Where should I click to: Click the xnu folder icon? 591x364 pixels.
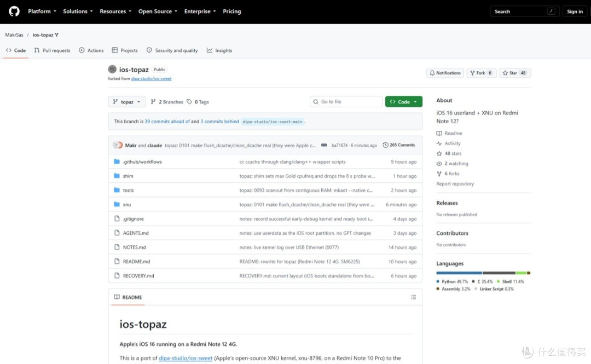(x=117, y=205)
